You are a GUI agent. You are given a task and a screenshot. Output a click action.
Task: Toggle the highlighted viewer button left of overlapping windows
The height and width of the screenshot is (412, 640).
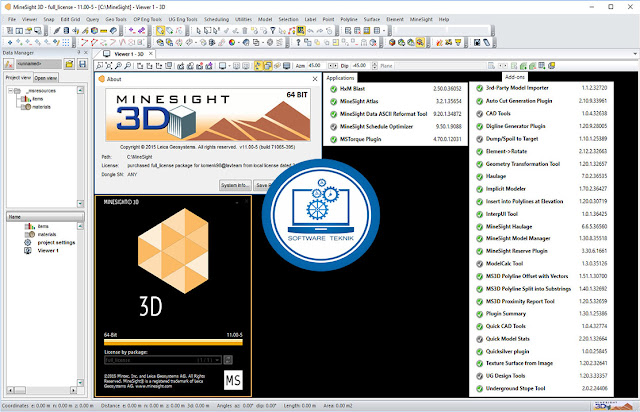pos(258,66)
